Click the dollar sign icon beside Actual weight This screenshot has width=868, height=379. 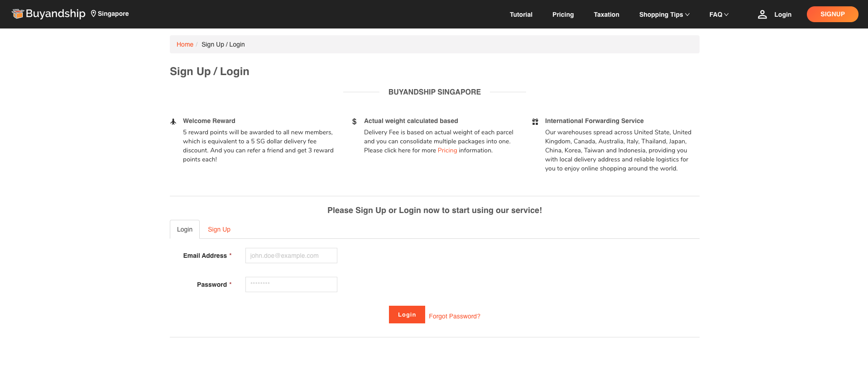click(354, 121)
